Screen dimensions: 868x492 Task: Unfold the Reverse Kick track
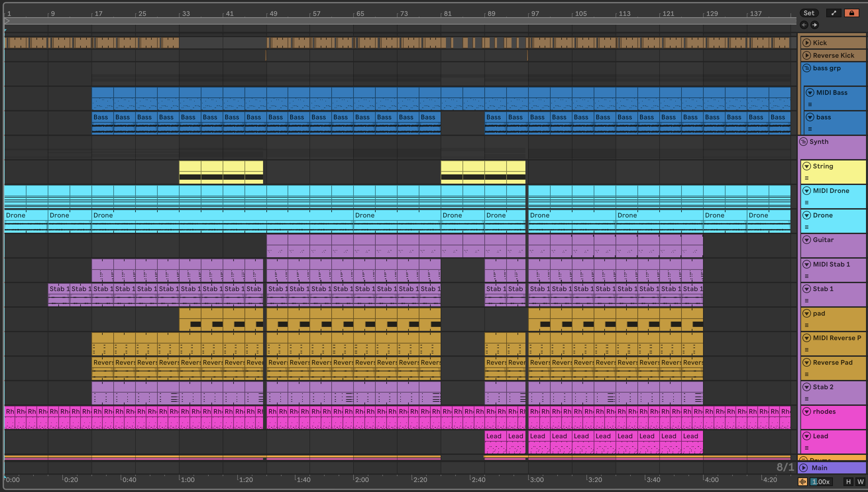[x=807, y=55]
